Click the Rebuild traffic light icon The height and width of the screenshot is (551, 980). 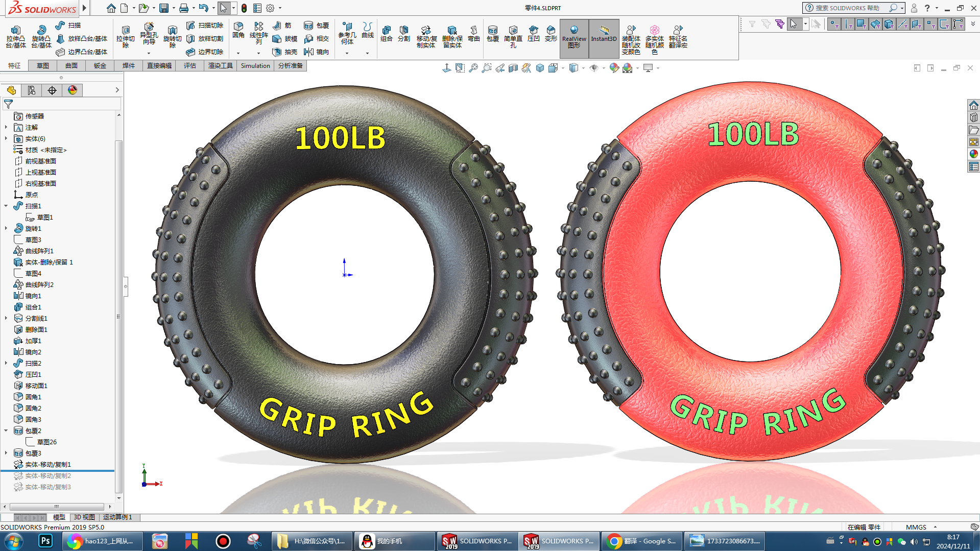[244, 8]
